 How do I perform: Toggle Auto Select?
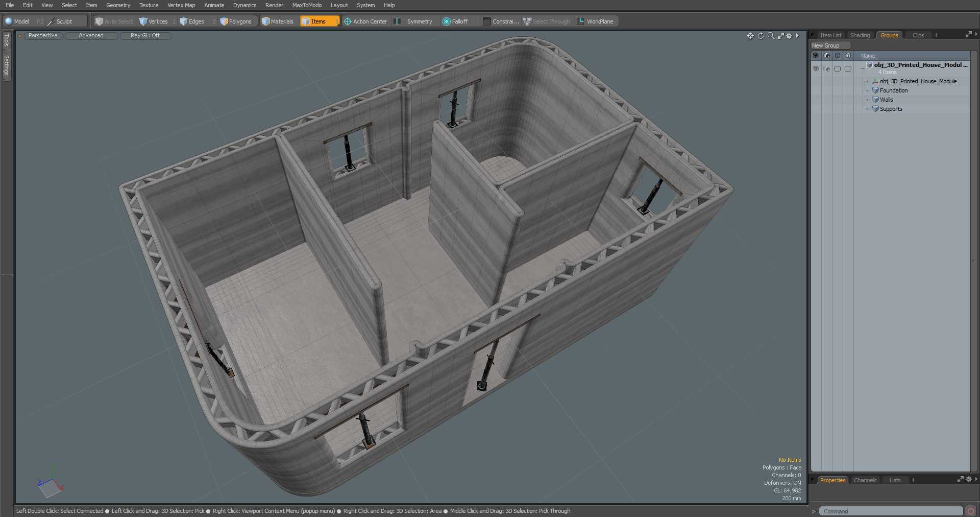114,21
